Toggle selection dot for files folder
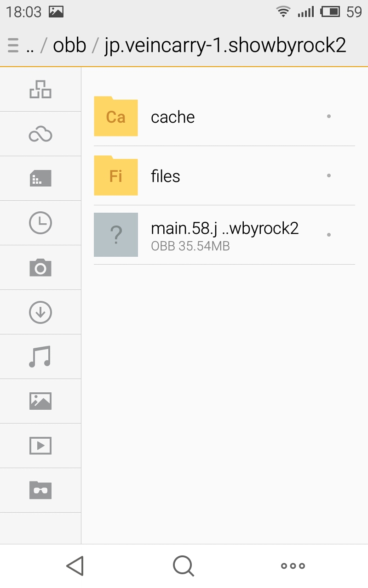Viewport: 368px width, 588px height. (328, 175)
